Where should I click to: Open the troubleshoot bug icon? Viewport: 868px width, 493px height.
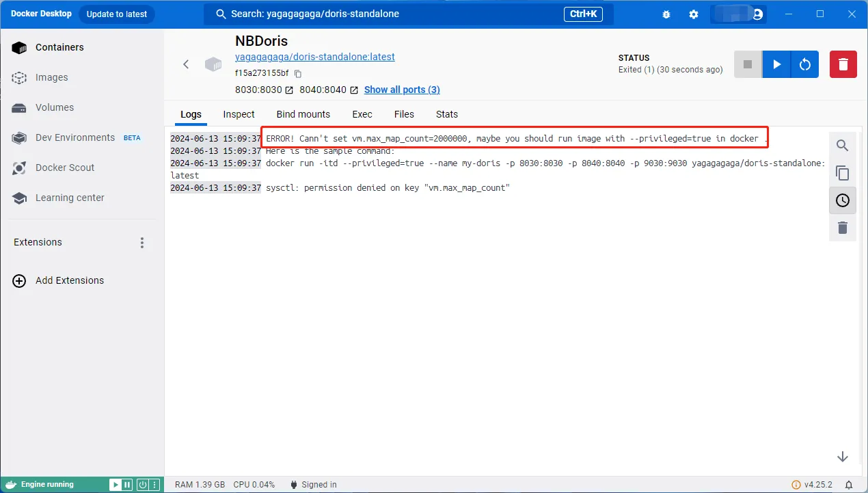tap(666, 14)
